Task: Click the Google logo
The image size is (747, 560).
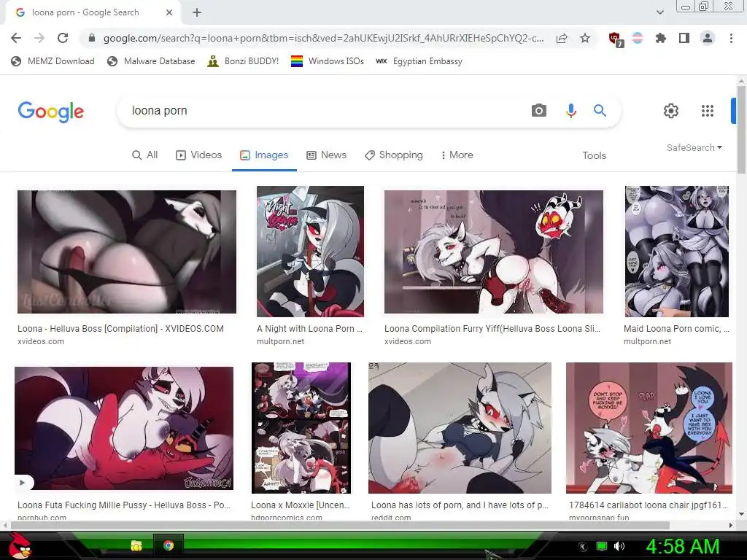Action: (51, 112)
